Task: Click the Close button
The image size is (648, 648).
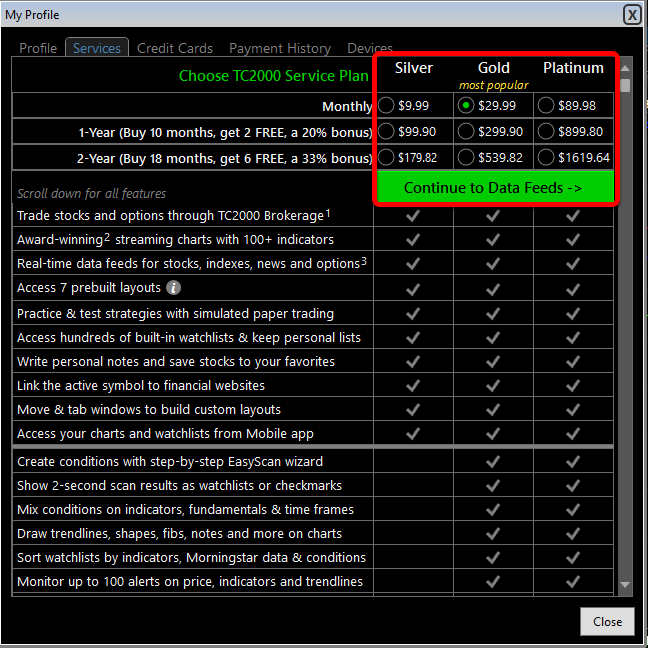Action: pyautogui.click(x=607, y=621)
